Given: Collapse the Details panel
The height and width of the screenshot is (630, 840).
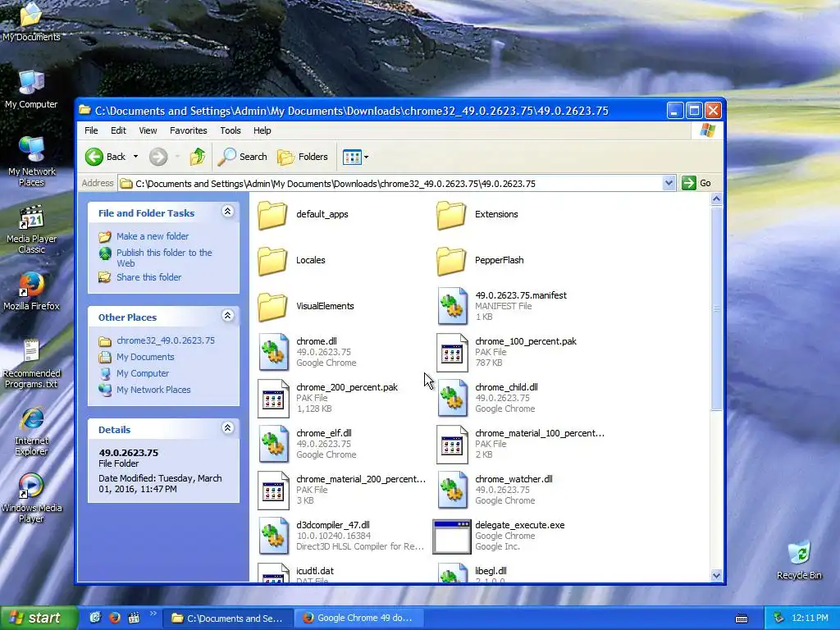Looking at the screenshot, I should (x=228, y=428).
